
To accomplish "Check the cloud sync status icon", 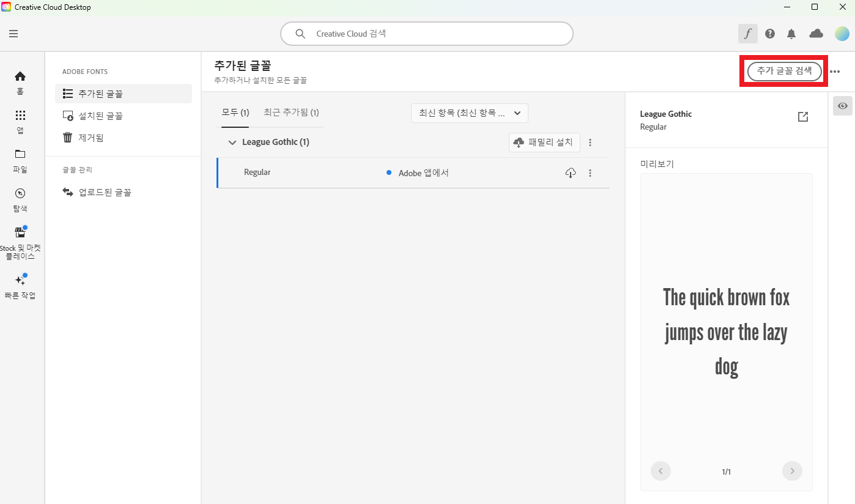I will (816, 34).
